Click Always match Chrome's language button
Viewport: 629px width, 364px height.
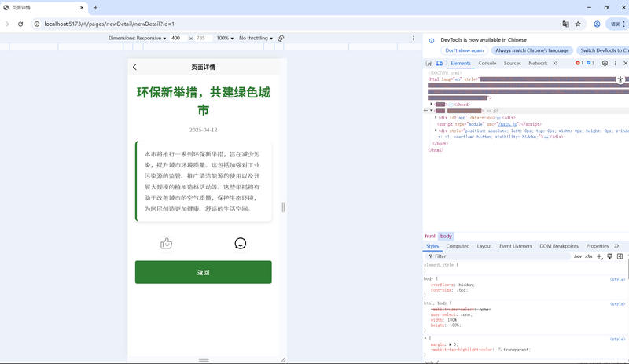[532, 50]
